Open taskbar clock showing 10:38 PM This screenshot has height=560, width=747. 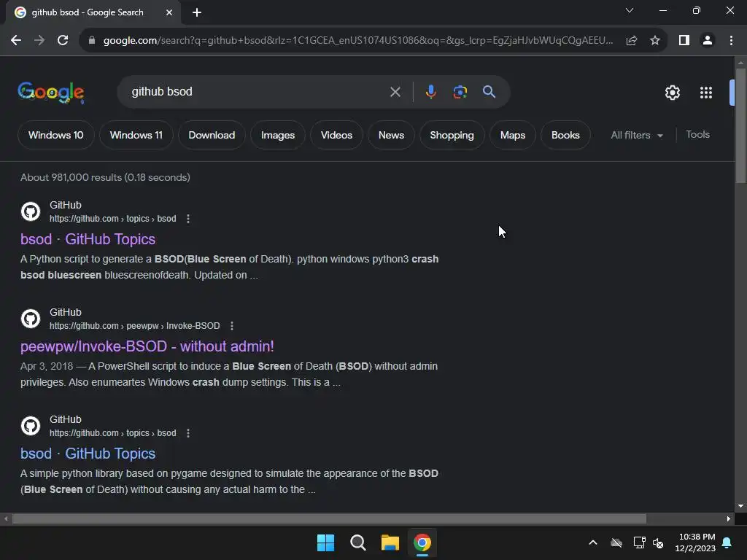click(695, 542)
